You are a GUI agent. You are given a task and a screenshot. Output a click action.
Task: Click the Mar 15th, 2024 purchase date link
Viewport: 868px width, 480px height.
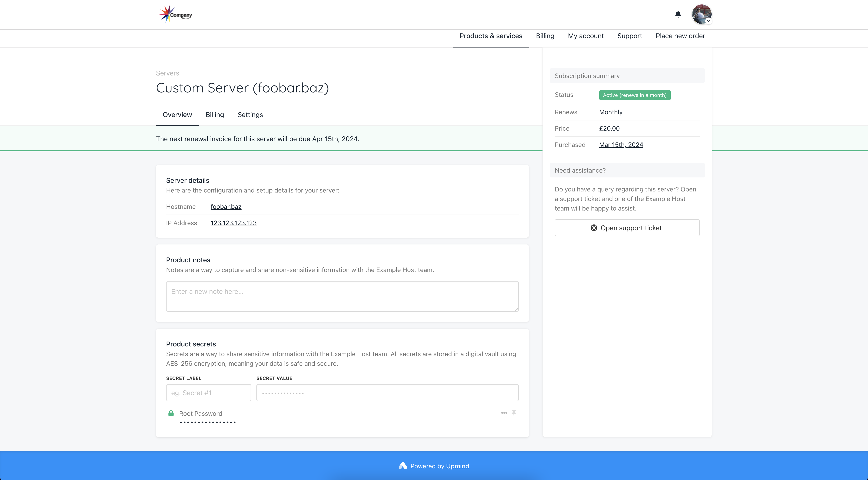click(x=621, y=144)
